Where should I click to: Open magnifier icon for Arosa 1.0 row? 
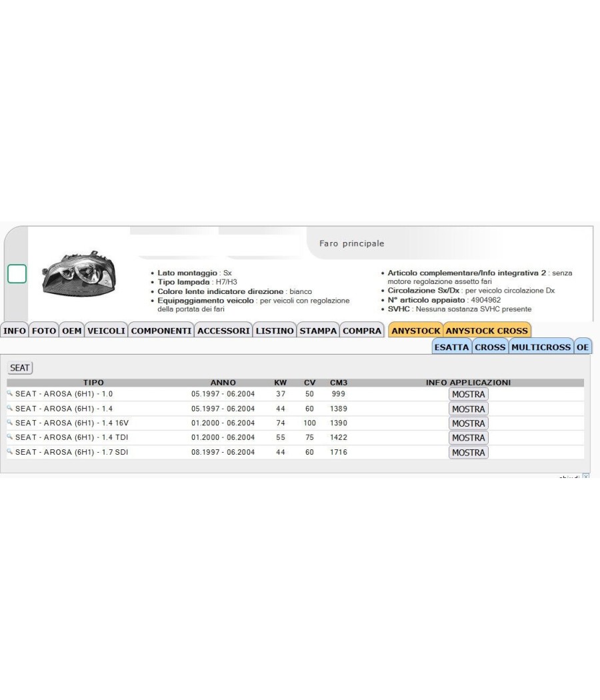9,393
